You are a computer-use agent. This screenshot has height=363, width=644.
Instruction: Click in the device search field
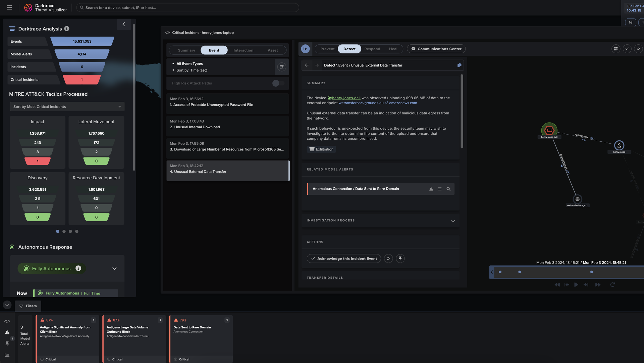tap(188, 7)
